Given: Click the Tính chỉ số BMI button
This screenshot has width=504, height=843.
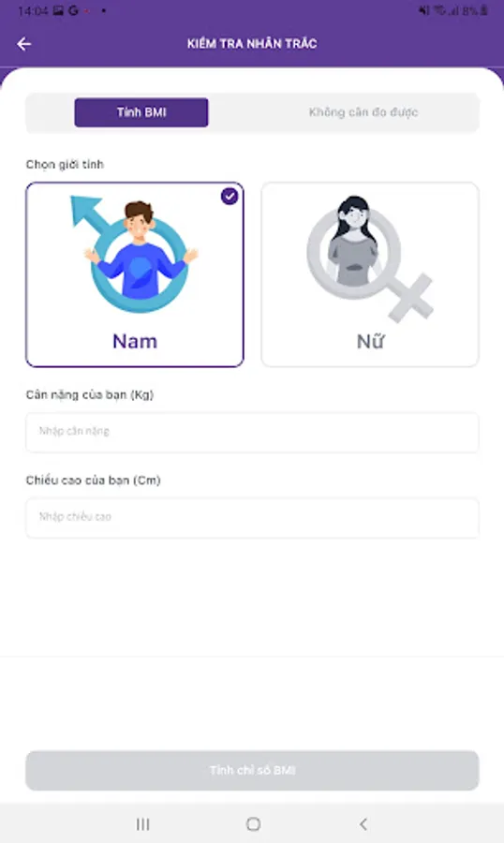Looking at the screenshot, I should click(252, 771).
